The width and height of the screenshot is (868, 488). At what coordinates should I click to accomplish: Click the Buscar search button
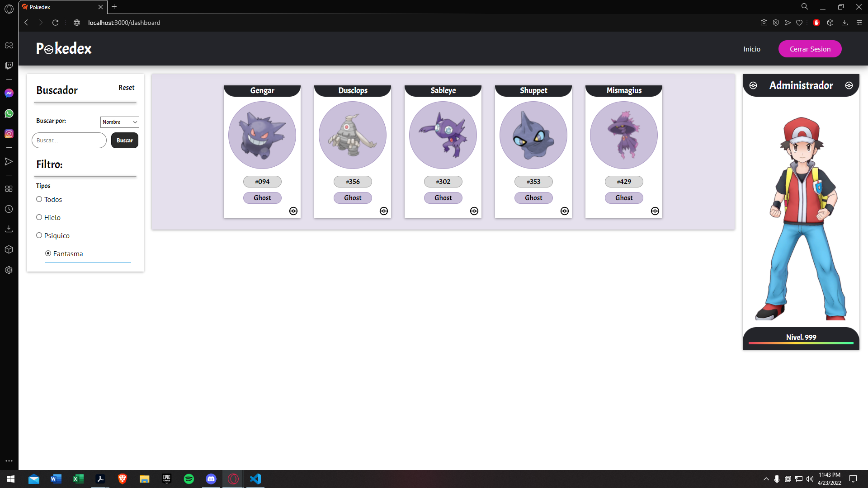pos(125,141)
